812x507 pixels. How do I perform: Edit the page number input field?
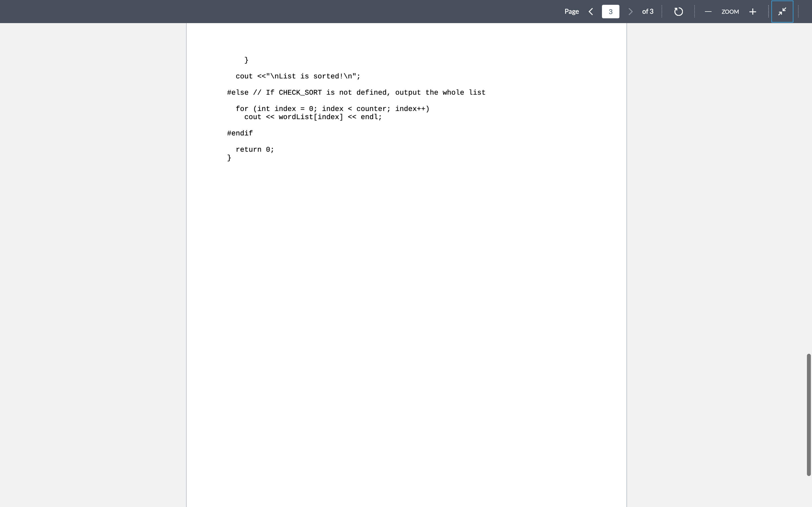click(610, 11)
